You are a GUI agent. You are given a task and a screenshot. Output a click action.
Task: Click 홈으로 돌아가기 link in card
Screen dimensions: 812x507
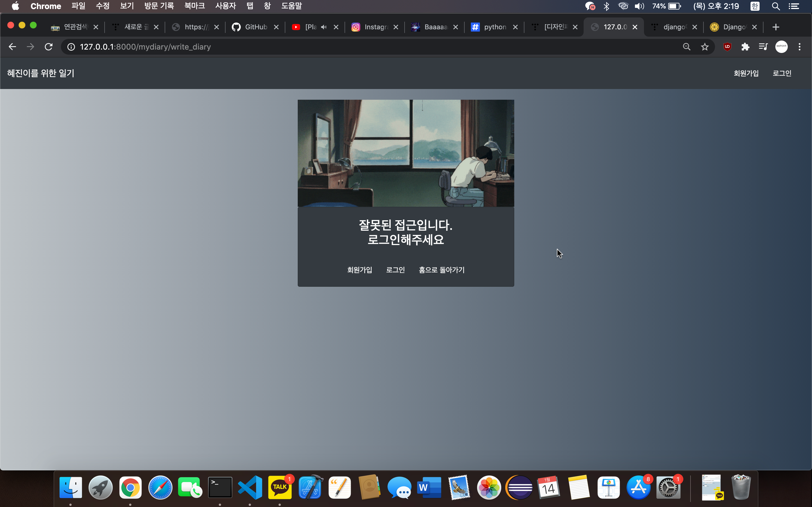(x=442, y=270)
